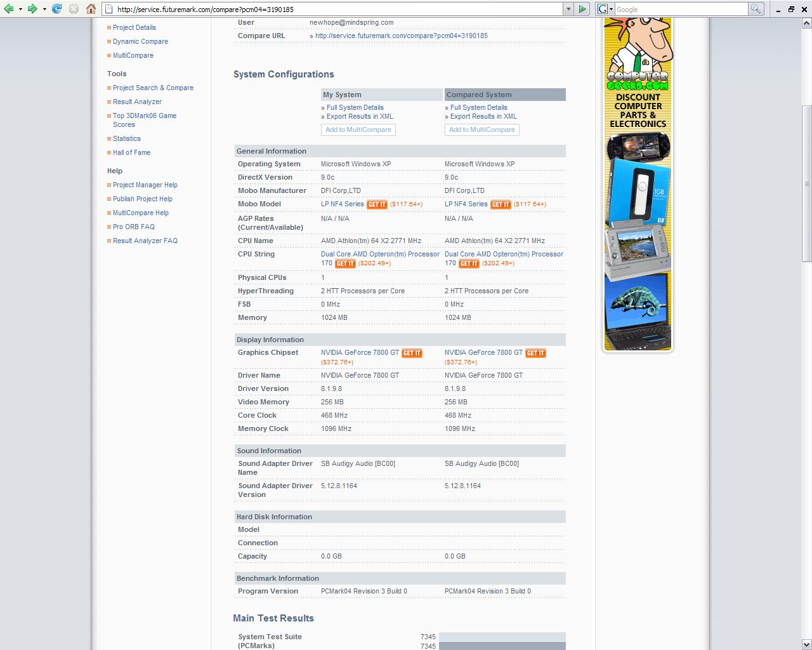Click the browser Forward arrow

coord(32,9)
